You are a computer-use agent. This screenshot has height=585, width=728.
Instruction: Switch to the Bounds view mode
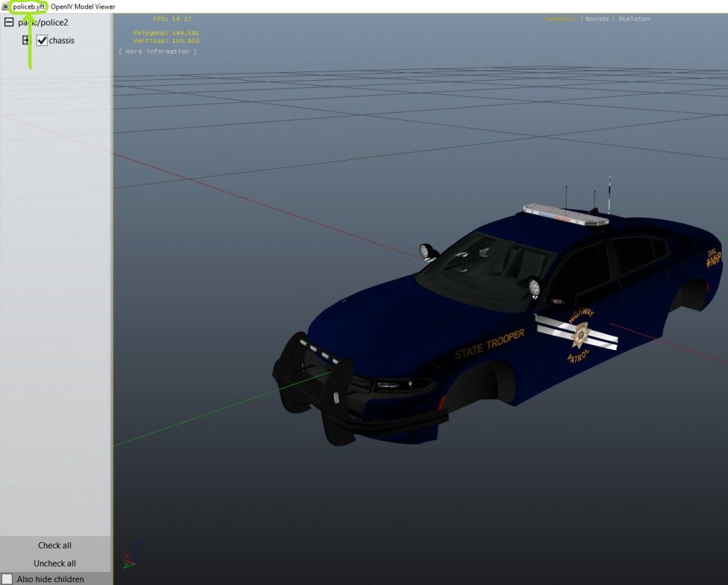(597, 18)
